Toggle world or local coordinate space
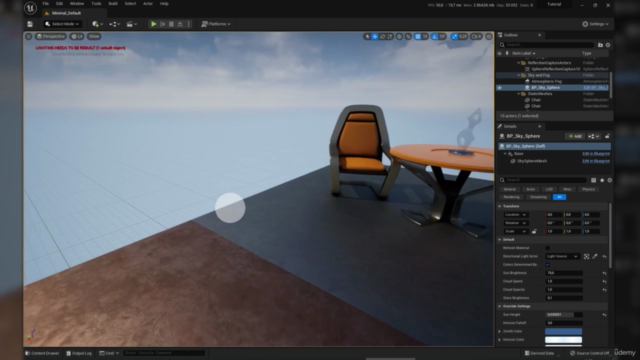This screenshot has height=360, width=640. (x=399, y=37)
